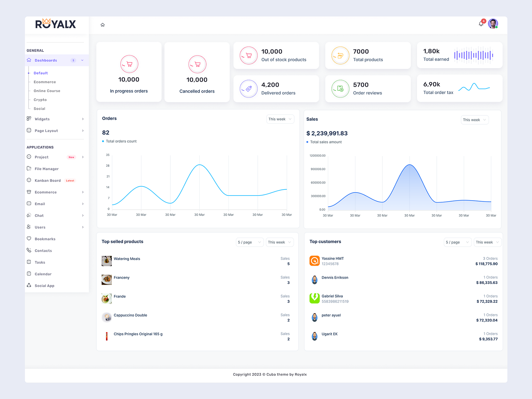The image size is (532, 399).
Task: Click the home icon in the top bar
Action: point(103,25)
